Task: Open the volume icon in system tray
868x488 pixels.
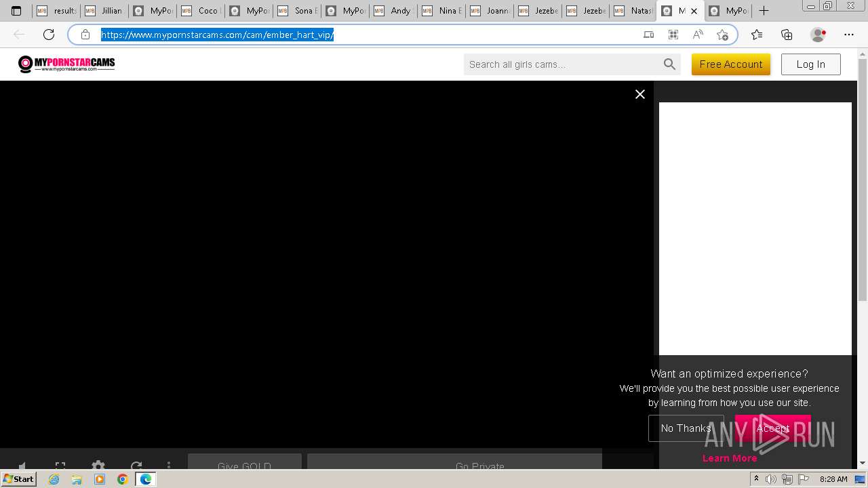Action: click(x=771, y=479)
